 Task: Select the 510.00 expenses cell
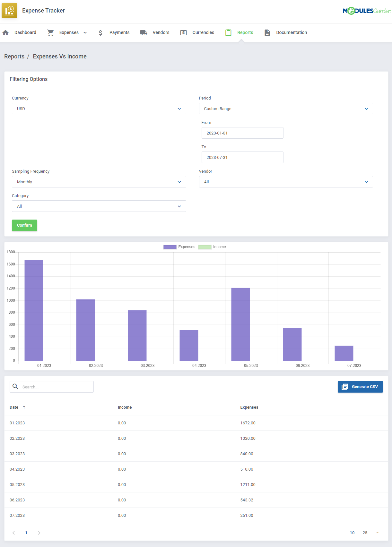(x=247, y=469)
